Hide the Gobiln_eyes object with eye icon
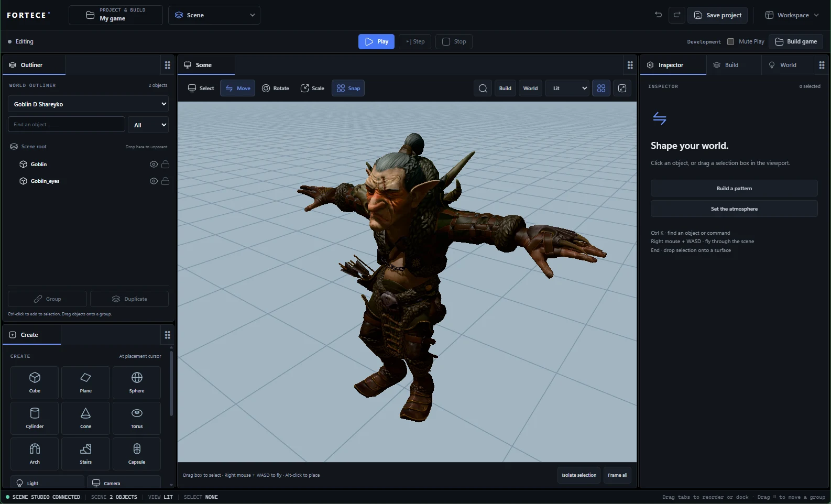Viewport: 831px width, 504px height. point(154,181)
